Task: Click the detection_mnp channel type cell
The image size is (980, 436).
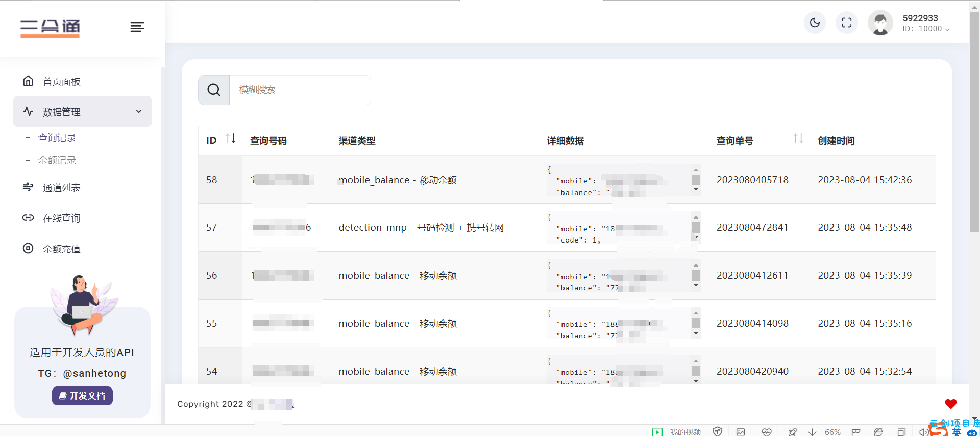Action: pyautogui.click(x=421, y=227)
